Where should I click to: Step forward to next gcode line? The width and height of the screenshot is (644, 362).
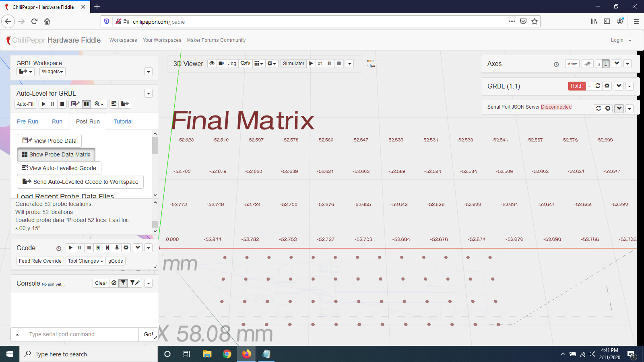tap(107, 248)
